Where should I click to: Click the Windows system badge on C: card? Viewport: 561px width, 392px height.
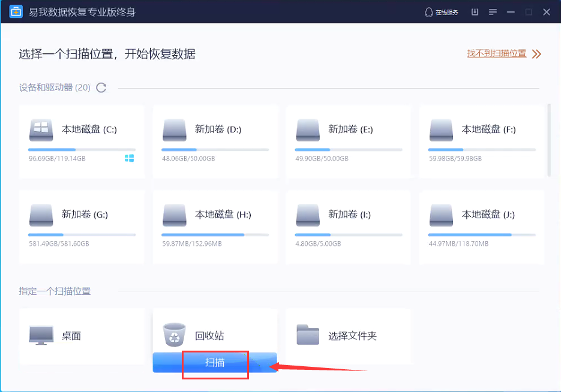pyautogui.click(x=129, y=158)
